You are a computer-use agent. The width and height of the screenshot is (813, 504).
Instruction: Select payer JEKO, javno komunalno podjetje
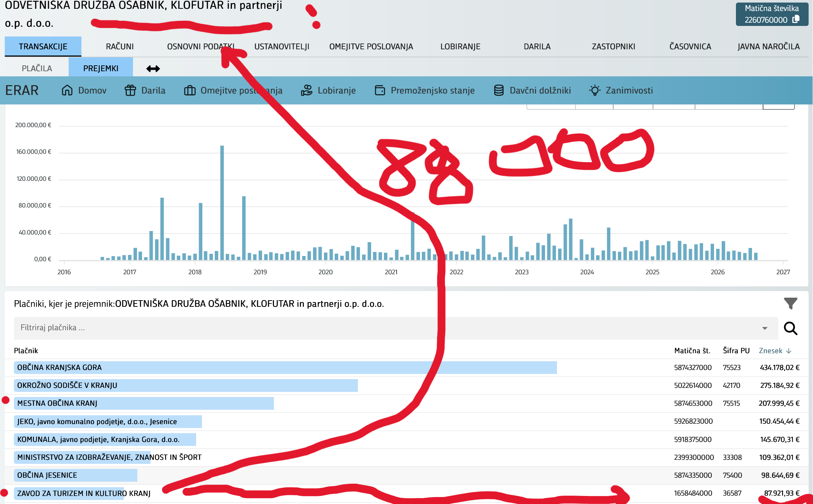pos(97,422)
